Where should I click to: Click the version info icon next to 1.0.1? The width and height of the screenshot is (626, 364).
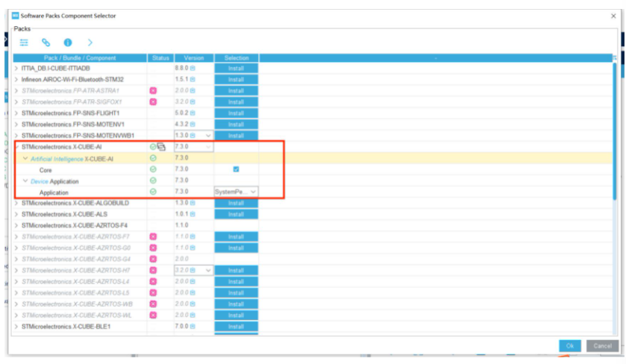193,214
